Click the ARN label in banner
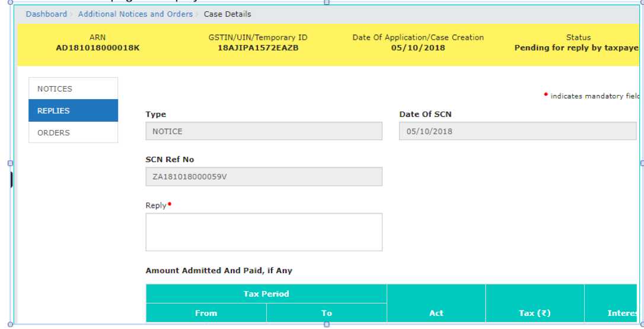The width and height of the screenshot is (644, 329). tap(98, 37)
